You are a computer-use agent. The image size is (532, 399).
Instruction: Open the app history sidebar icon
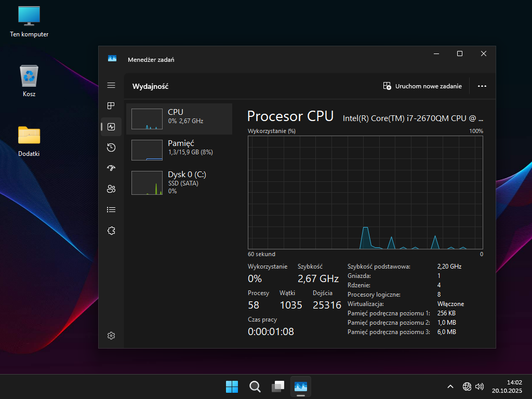[111, 148]
